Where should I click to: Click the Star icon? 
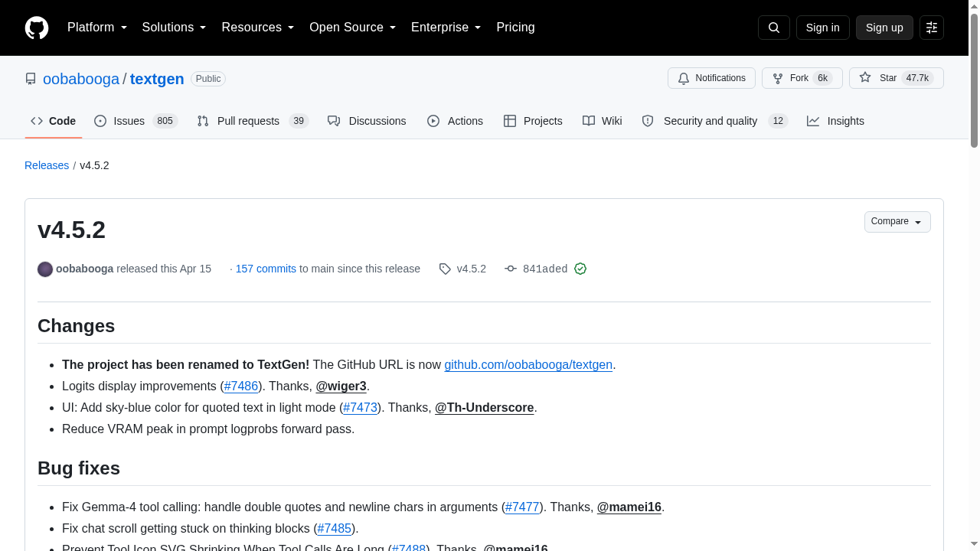tap(865, 77)
